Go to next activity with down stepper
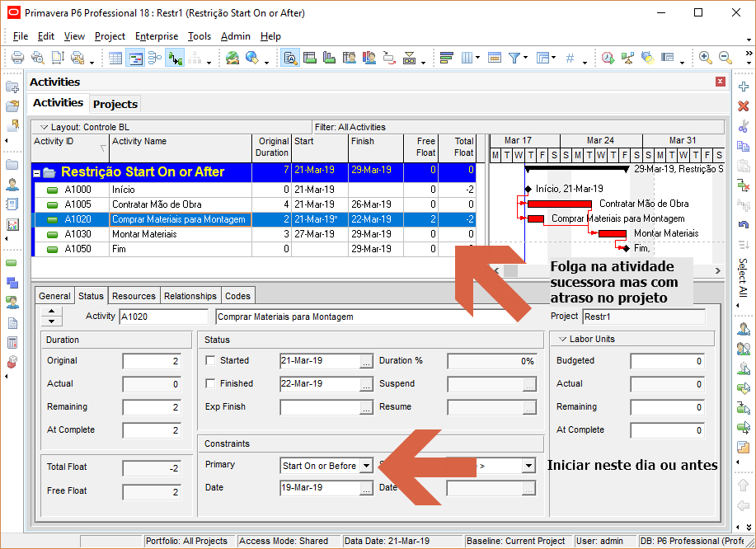Viewport: 756px width, 549px height. pyautogui.click(x=52, y=321)
